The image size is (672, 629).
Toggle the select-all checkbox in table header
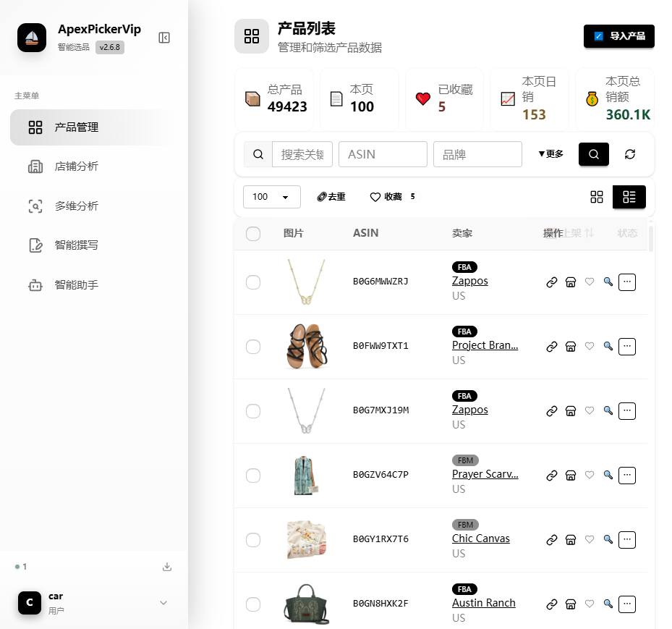pos(253,234)
